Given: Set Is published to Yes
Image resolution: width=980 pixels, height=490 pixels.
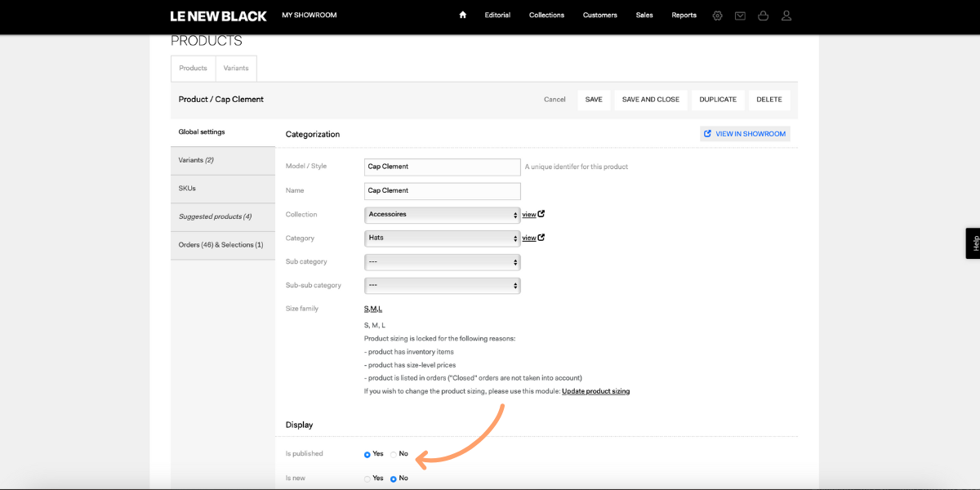Looking at the screenshot, I should [x=367, y=454].
